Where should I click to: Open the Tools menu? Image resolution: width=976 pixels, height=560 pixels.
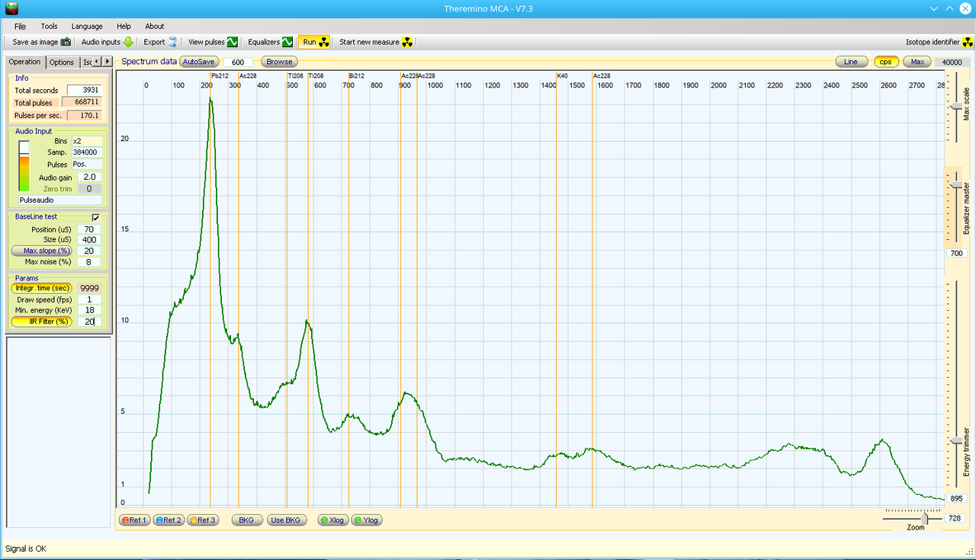pyautogui.click(x=49, y=26)
